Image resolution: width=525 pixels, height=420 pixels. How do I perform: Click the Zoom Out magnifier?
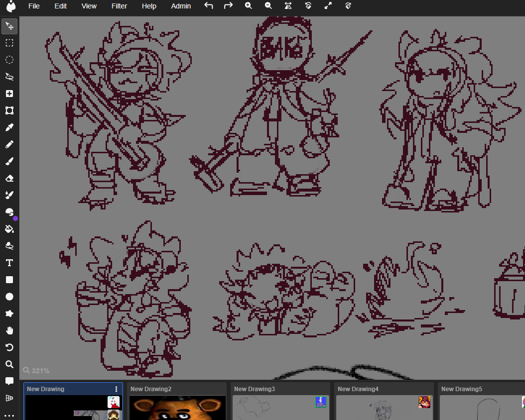[x=268, y=5]
